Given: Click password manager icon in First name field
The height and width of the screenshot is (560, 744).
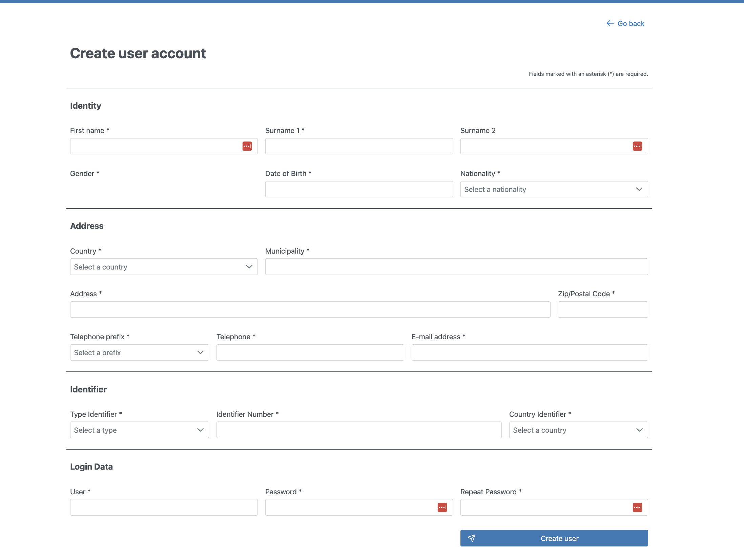Looking at the screenshot, I should click(247, 146).
